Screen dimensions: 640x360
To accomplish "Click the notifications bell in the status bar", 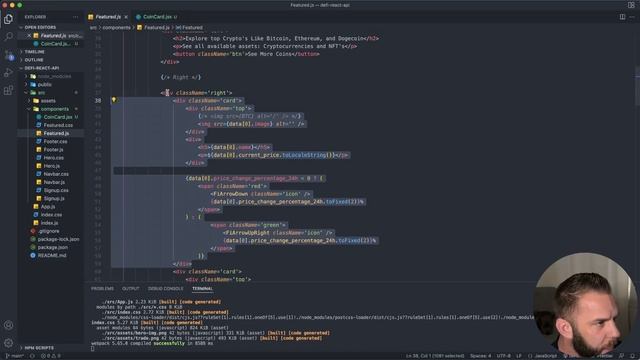I will click(632, 356).
